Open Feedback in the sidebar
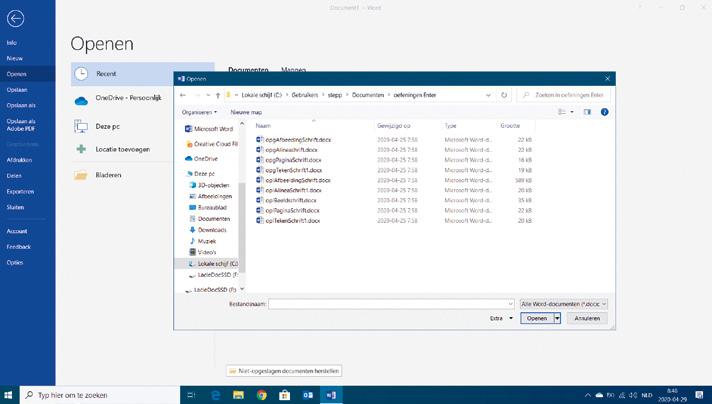Viewport: 712px width, 404px height. point(19,247)
